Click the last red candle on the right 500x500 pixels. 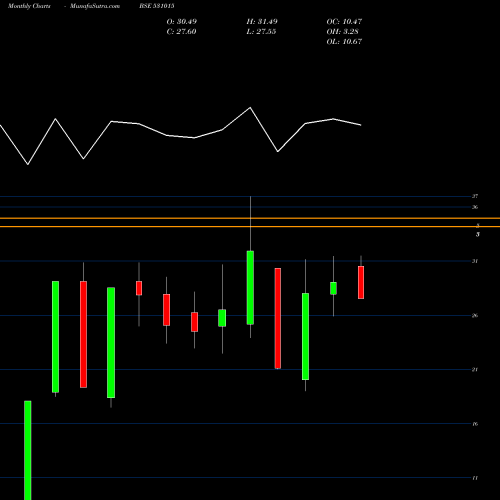click(361, 282)
